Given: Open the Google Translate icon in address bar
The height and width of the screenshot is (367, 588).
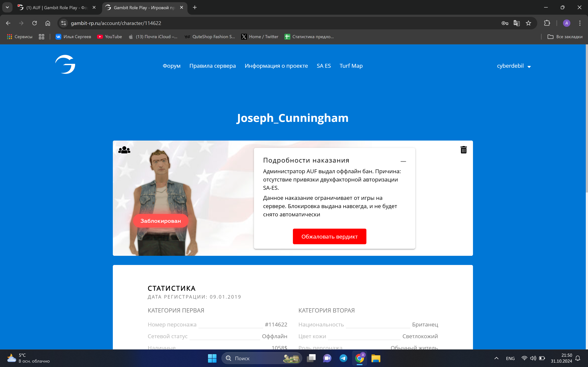Looking at the screenshot, I should [517, 23].
